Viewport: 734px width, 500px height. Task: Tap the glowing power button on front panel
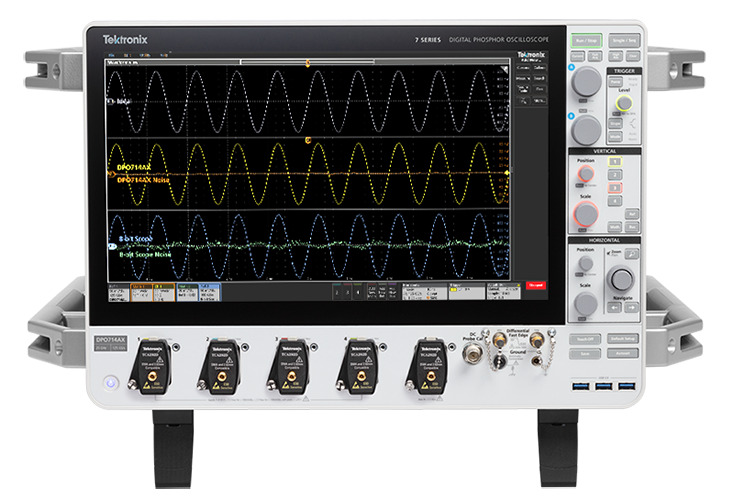coord(111,383)
